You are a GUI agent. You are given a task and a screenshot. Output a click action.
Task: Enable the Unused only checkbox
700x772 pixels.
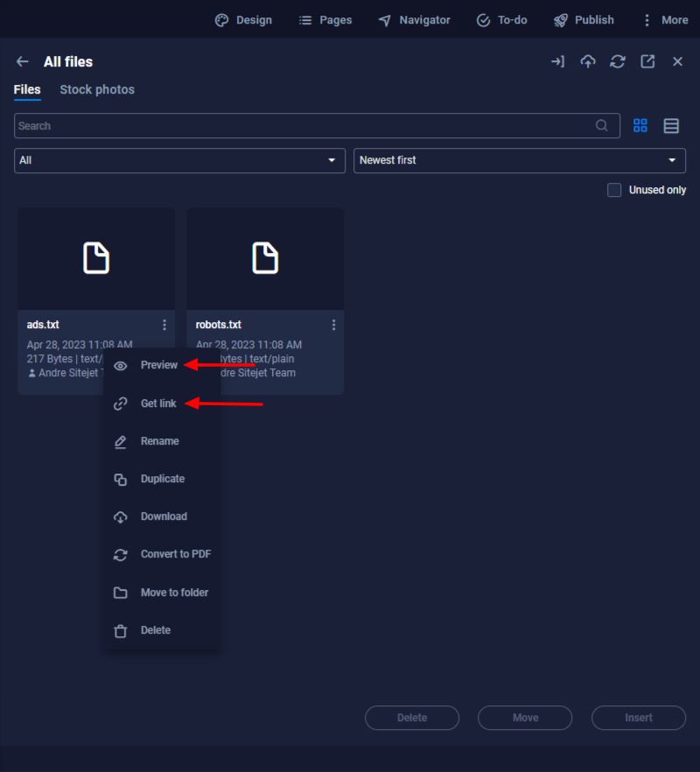point(614,190)
